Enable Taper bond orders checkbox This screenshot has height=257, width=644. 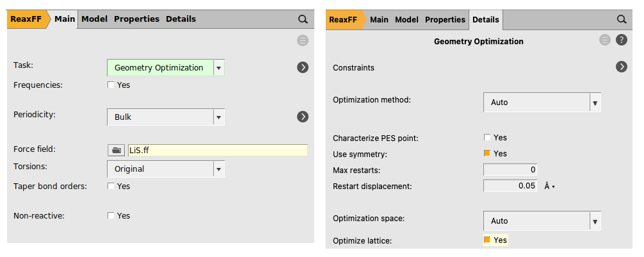tap(111, 187)
